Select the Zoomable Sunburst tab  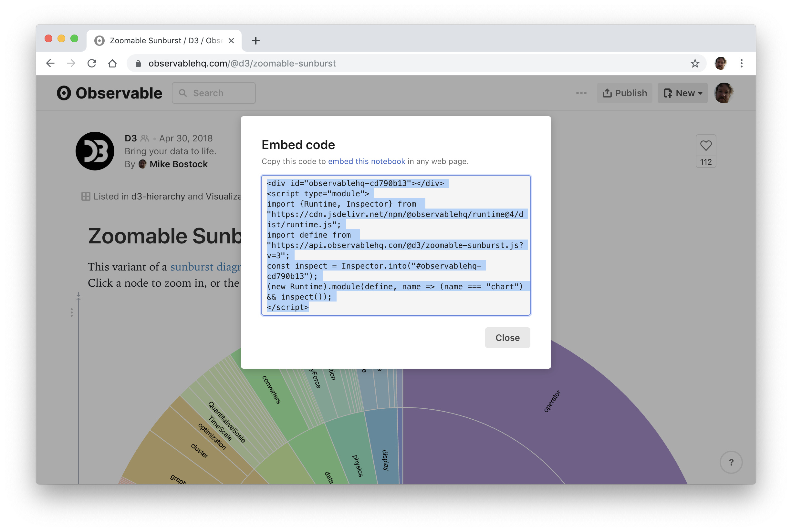[x=165, y=41]
